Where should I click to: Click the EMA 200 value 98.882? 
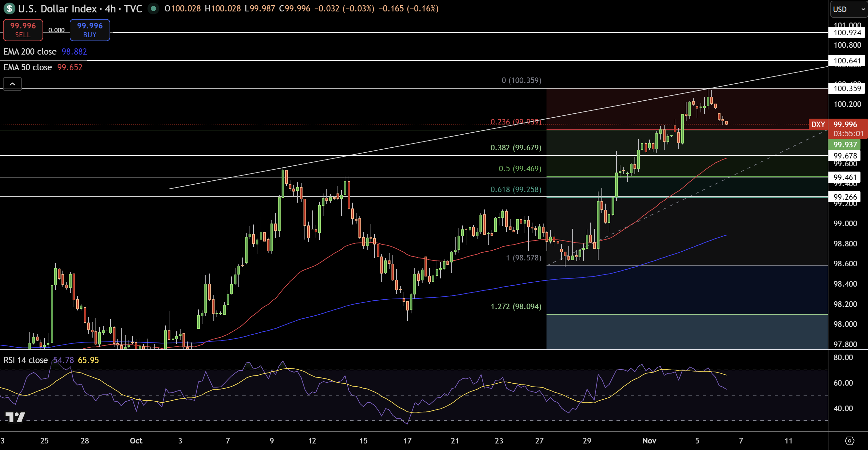pos(74,52)
